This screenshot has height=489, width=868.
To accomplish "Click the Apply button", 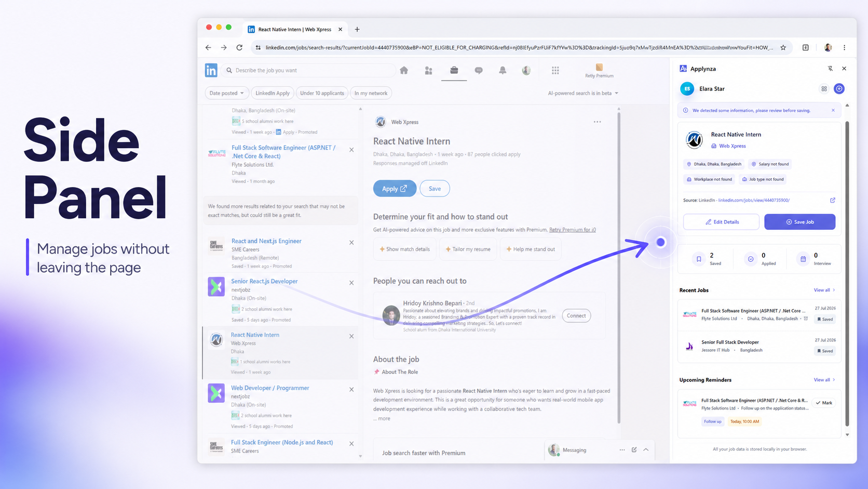I will click(x=395, y=189).
